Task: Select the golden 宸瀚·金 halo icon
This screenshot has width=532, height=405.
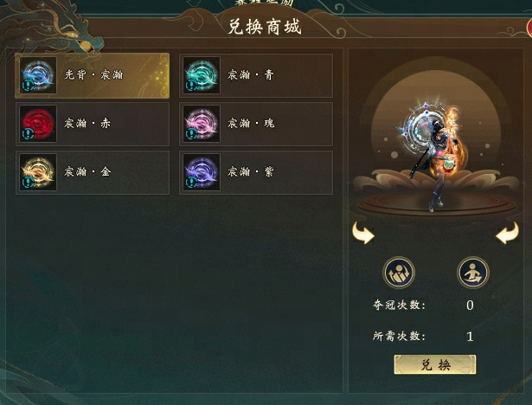Action: [38, 171]
